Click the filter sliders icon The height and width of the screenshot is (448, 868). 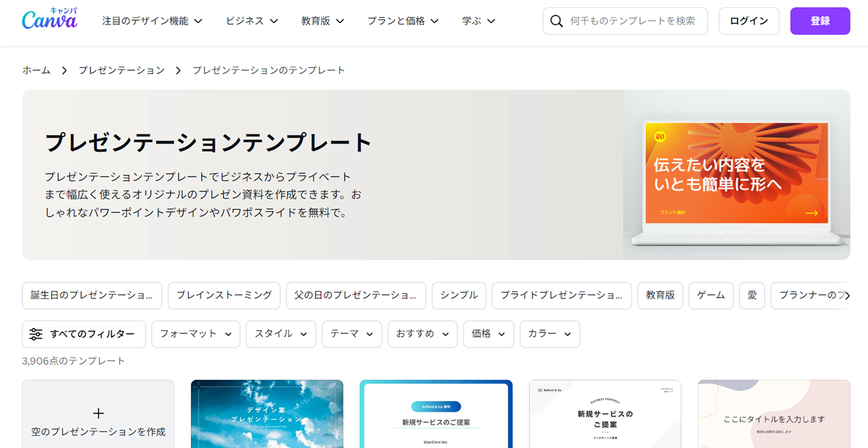point(35,334)
